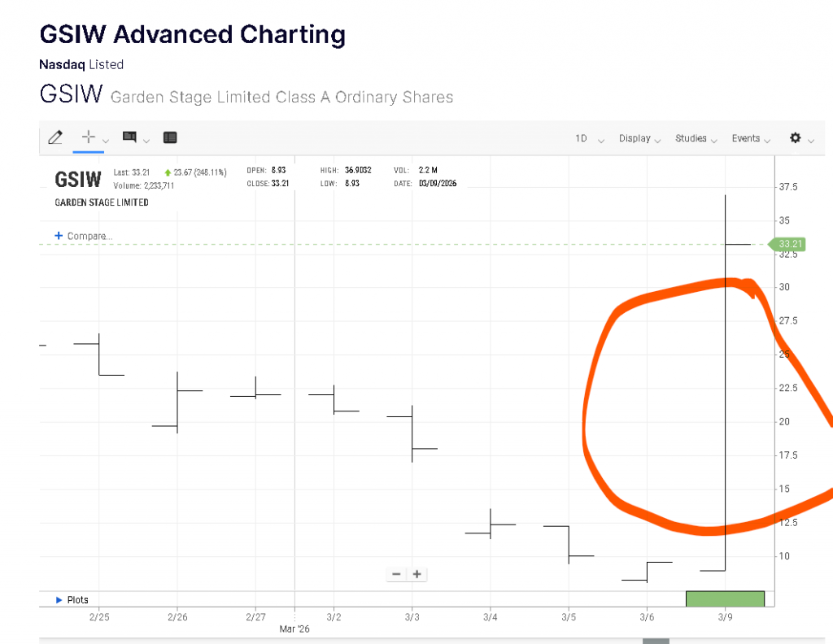The image size is (833, 644).
Task: Open the Studies menu
Action: point(696,139)
